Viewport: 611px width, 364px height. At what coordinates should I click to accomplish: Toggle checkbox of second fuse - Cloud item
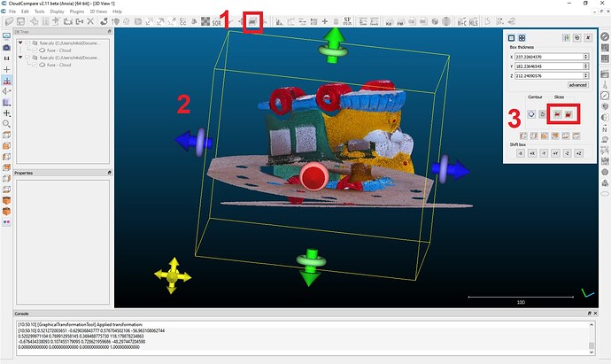click(x=35, y=65)
